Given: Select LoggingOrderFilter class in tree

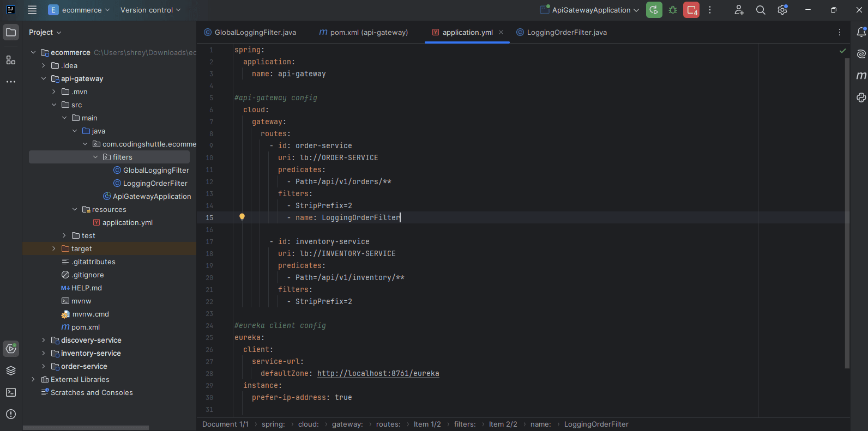Looking at the screenshot, I should 150,183.
